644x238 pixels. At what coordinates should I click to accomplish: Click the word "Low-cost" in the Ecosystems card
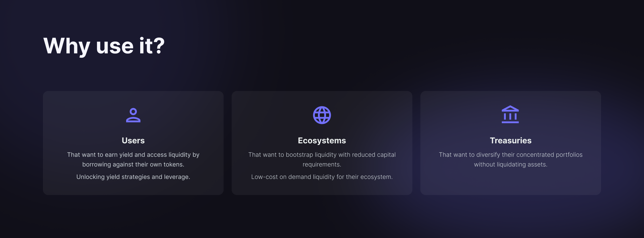tap(264, 177)
